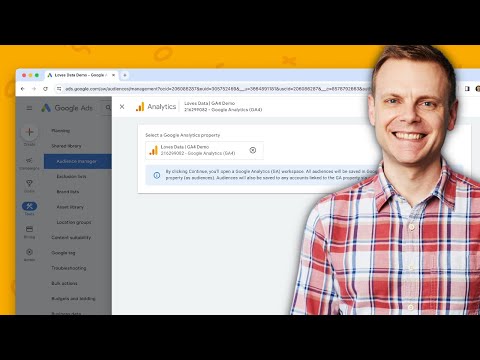480x360 pixels.
Task: Click the Analytics logo in panel header
Action: click(156, 107)
